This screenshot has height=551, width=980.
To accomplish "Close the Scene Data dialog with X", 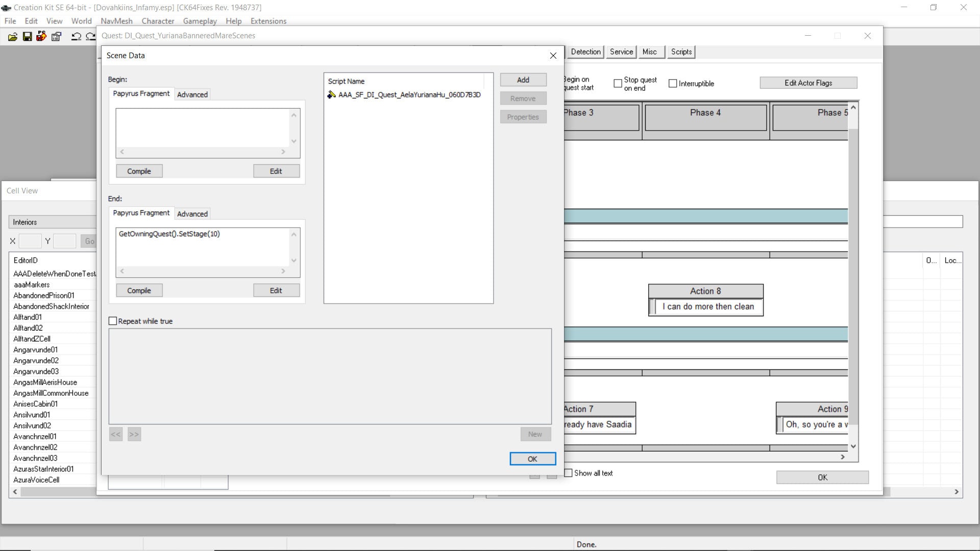I will coord(553,56).
